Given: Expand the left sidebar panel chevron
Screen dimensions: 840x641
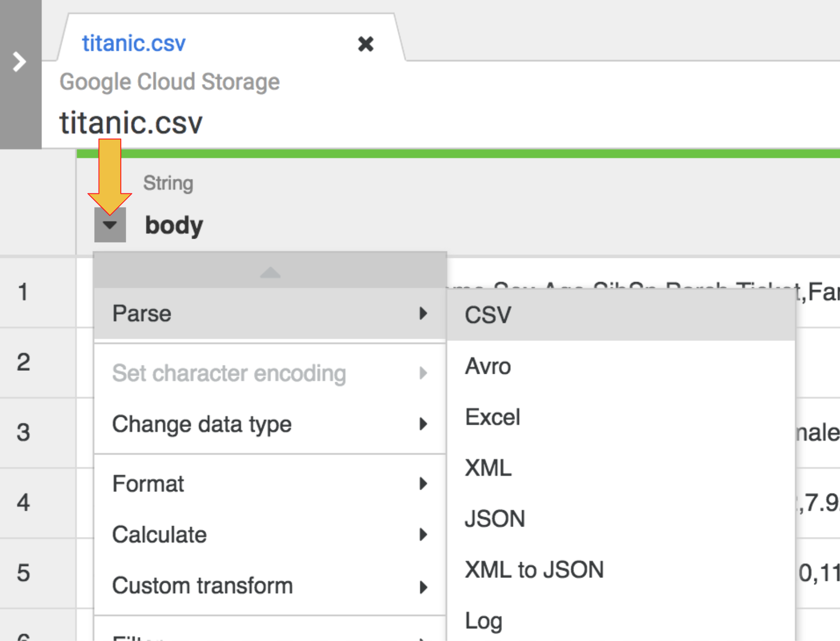Looking at the screenshot, I should pyautogui.click(x=18, y=63).
